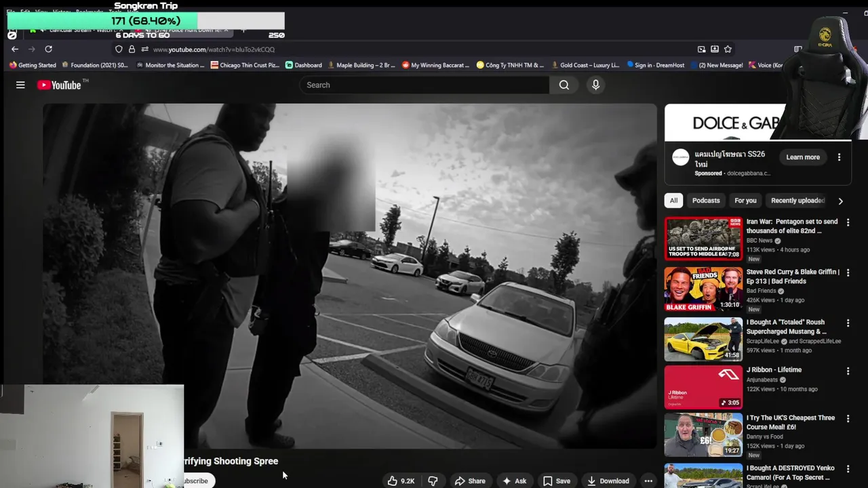Screen dimensions: 868x488
Task: Open the My Winning Baccarat bookmark
Action: coord(435,65)
